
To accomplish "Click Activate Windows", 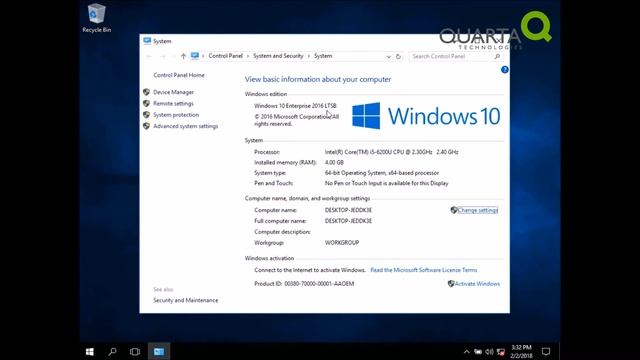I will (477, 284).
